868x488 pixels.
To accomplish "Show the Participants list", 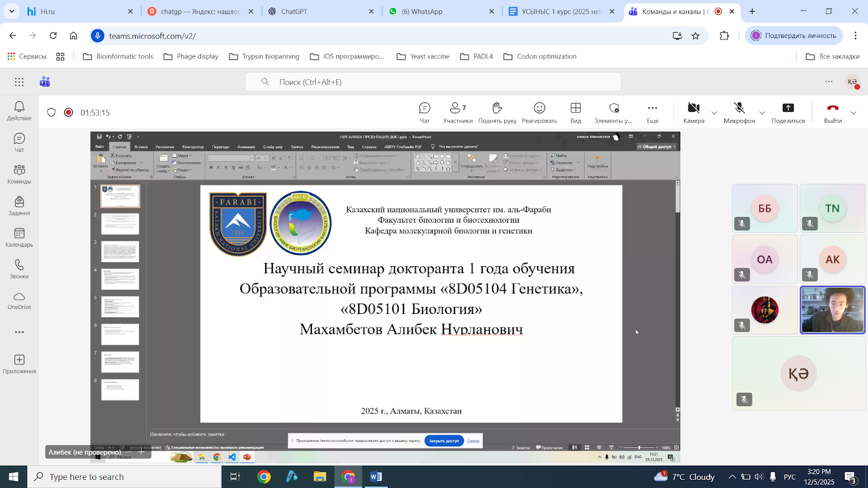I will [457, 112].
